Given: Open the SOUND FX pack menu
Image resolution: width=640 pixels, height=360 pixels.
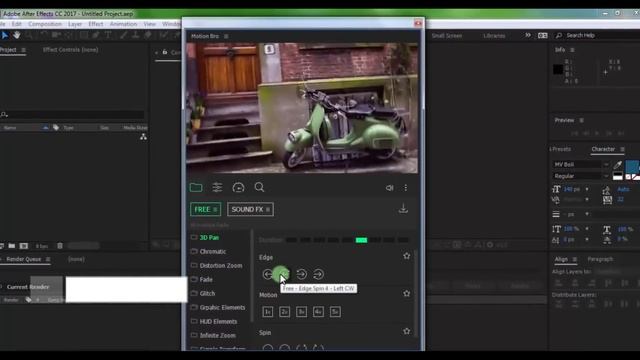Looking at the screenshot, I should click(x=250, y=209).
